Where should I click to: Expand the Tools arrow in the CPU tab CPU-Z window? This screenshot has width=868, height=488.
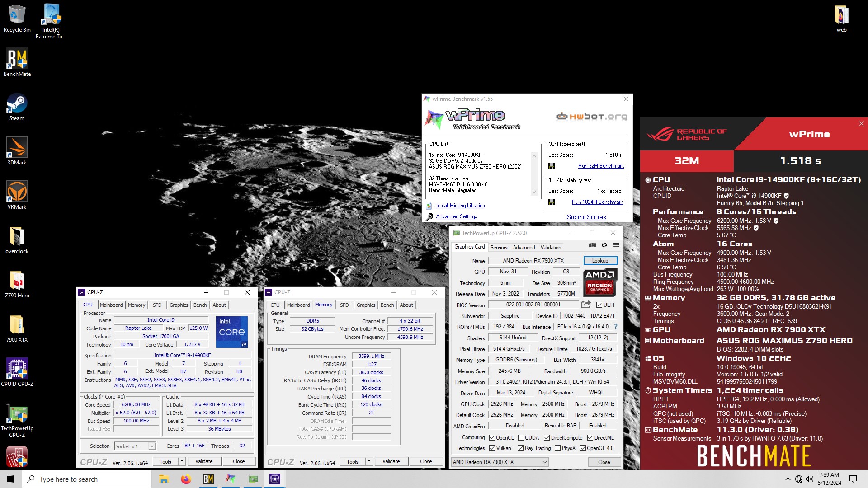pyautogui.click(x=182, y=461)
